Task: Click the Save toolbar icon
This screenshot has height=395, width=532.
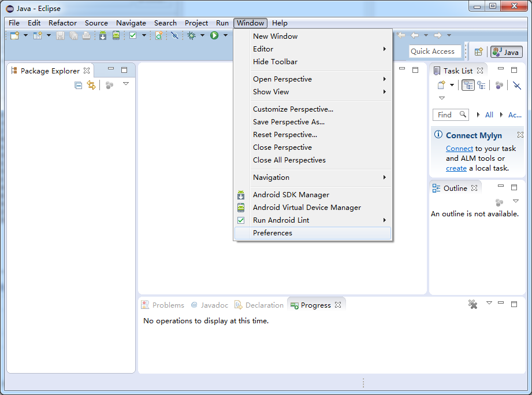Action: click(61, 35)
